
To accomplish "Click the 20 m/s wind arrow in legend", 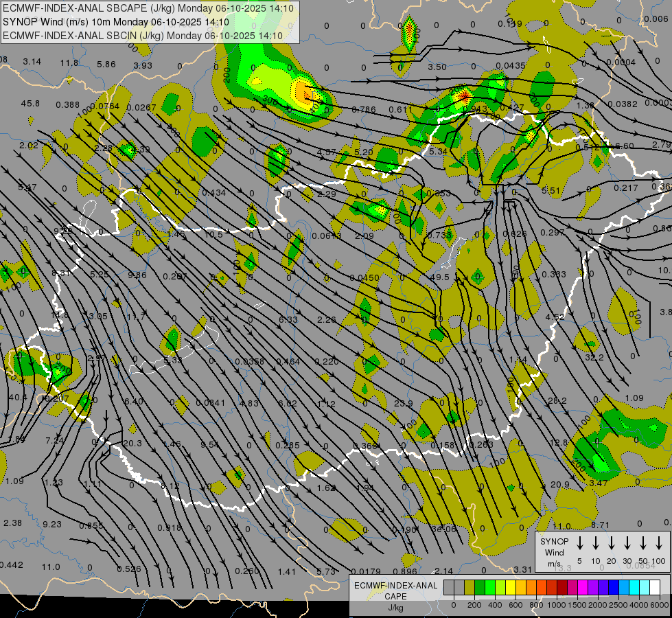I will coord(611,542).
